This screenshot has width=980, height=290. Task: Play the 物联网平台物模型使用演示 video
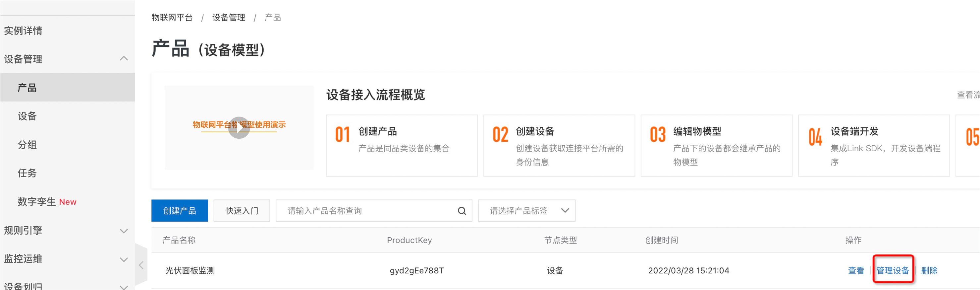[239, 128]
